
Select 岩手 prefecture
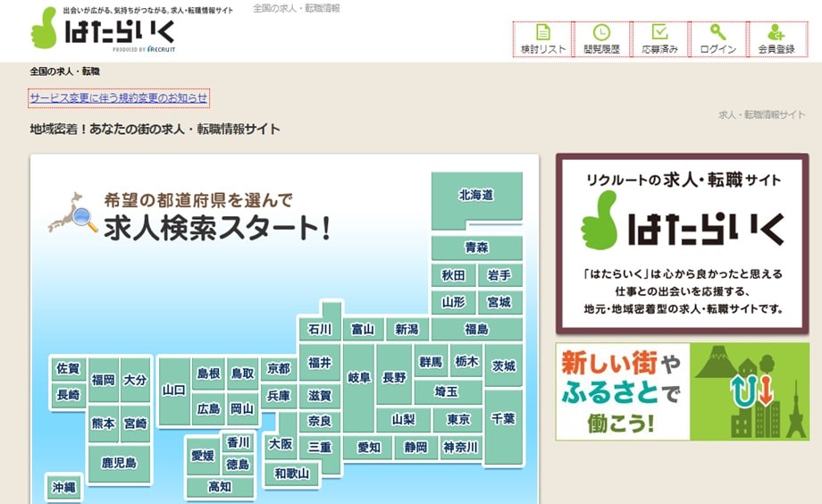(x=499, y=275)
